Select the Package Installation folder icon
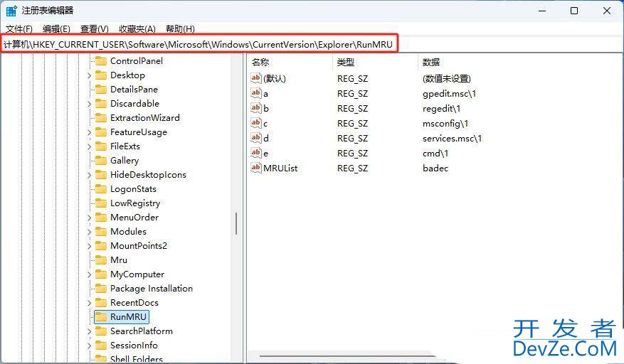624x364 pixels. (x=101, y=289)
